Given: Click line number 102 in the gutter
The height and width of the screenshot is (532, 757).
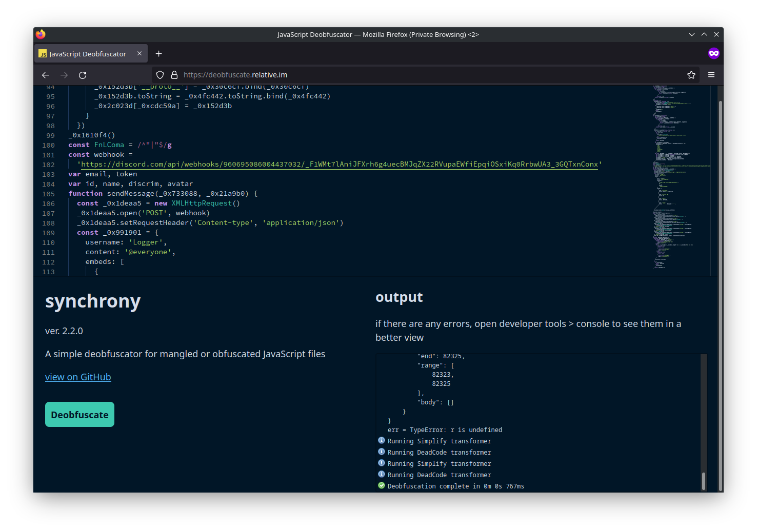Looking at the screenshot, I should point(49,165).
